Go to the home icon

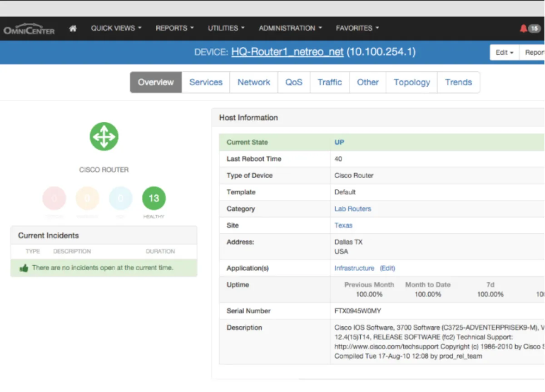pos(73,29)
